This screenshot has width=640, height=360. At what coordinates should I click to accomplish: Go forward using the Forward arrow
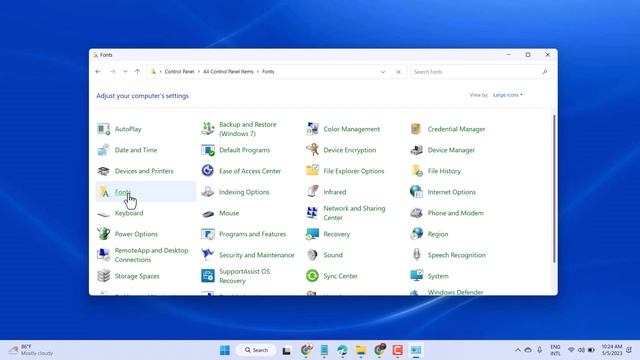113,72
